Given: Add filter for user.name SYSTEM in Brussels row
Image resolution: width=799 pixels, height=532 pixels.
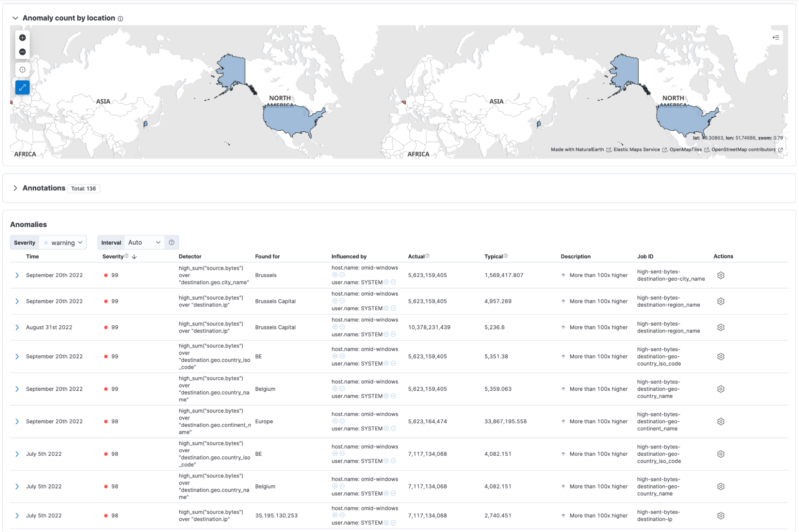Looking at the screenshot, I should pyautogui.click(x=386, y=282).
